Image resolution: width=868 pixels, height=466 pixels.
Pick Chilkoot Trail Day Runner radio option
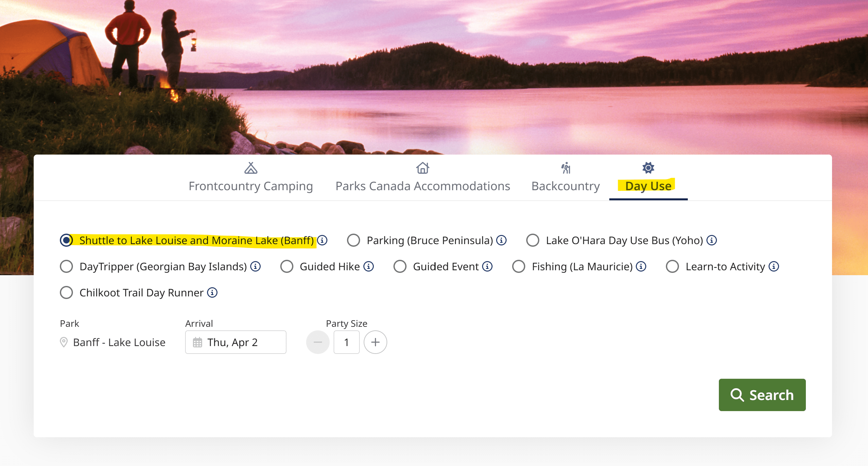pyautogui.click(x=66, y=292)
